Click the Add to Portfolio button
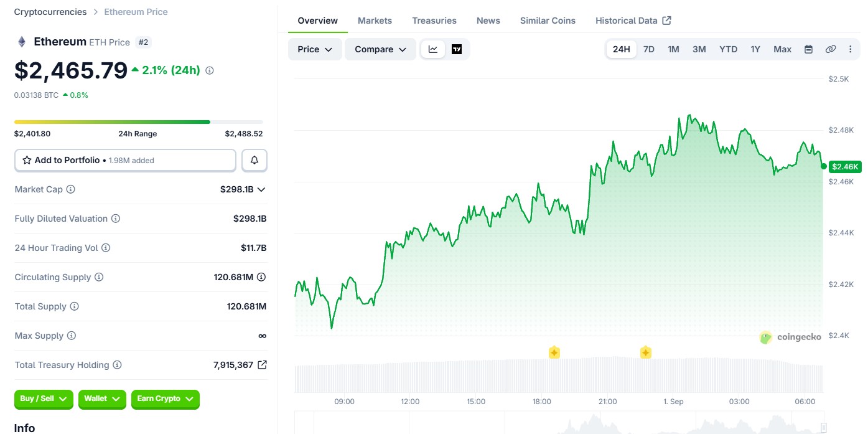The height and width of the screenshot is (434, 868). point(125,160)
